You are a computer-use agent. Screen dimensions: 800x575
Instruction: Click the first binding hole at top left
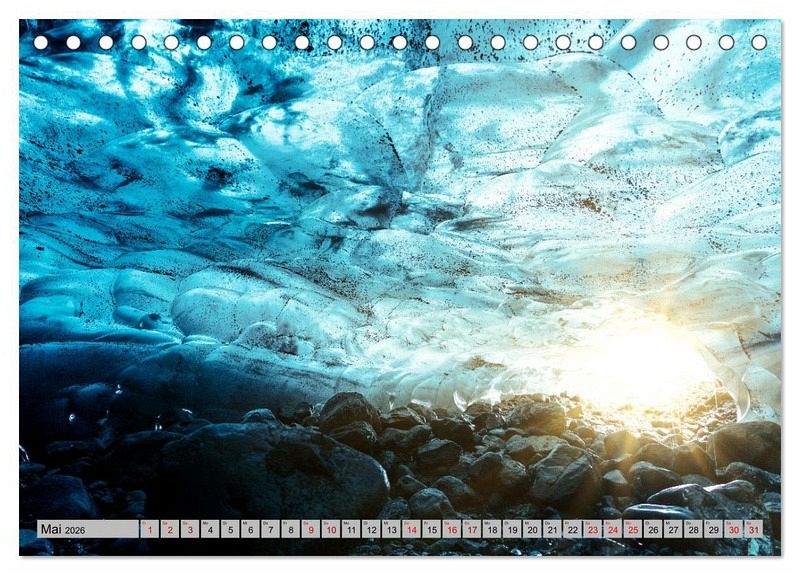41,42
